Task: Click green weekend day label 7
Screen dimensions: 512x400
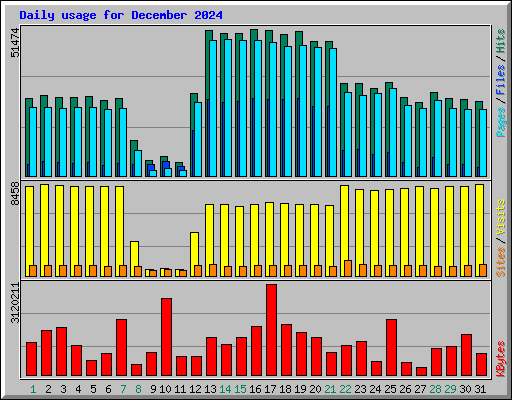Action: 123,389
